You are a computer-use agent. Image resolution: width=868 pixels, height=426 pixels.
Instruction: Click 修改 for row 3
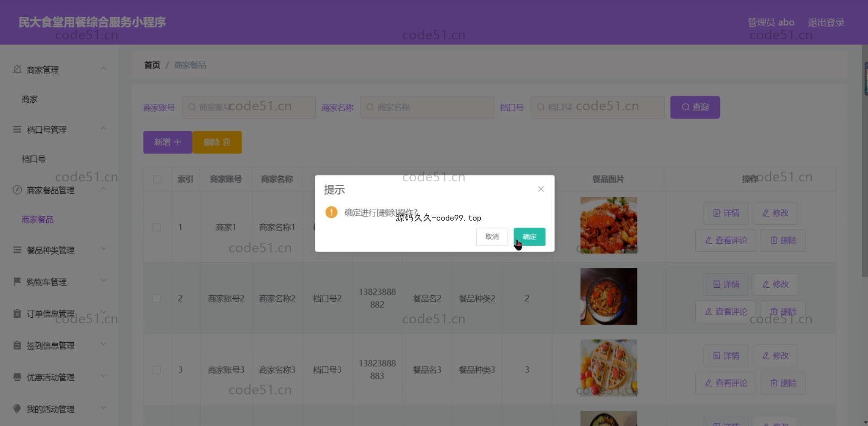775,356
